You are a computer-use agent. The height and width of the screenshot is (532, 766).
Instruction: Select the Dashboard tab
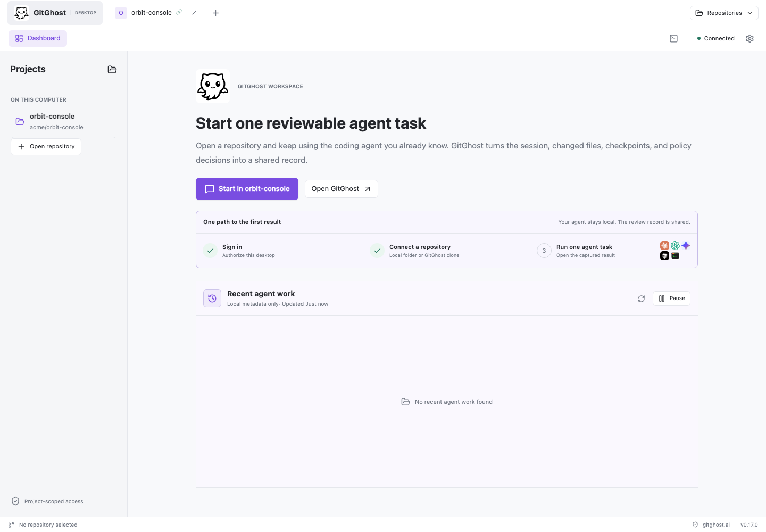point(38,38)
